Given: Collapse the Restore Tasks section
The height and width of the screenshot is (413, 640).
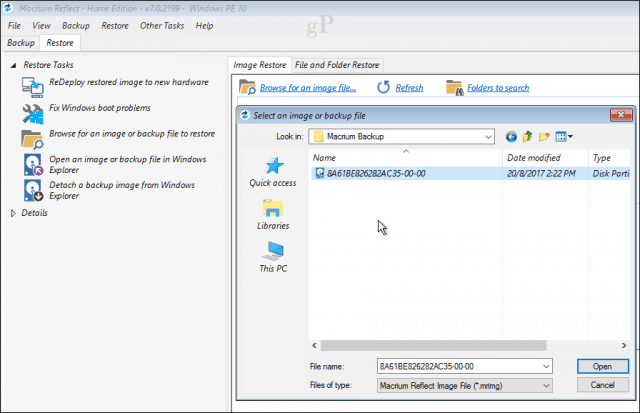Looking at the screenshot, I should click(x=13, y=65).
